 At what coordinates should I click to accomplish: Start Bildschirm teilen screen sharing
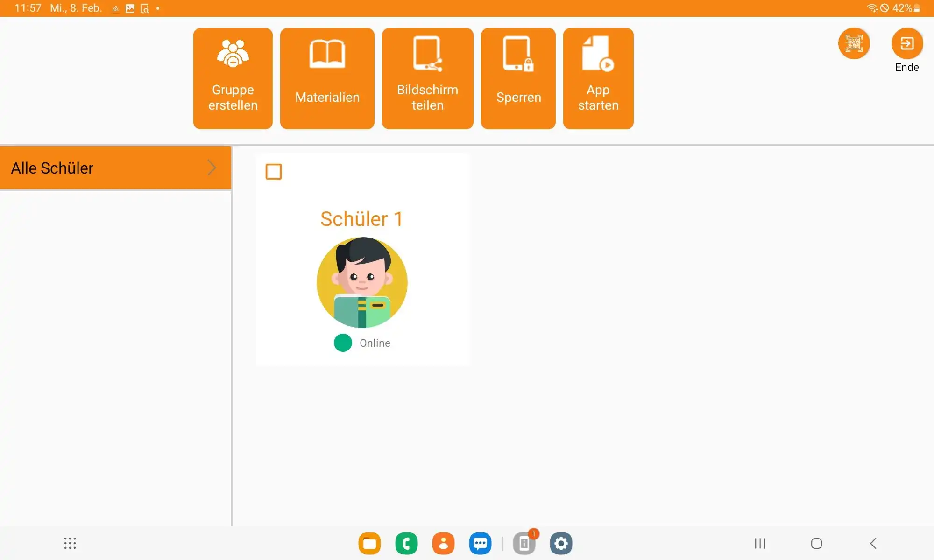point(427,78)
